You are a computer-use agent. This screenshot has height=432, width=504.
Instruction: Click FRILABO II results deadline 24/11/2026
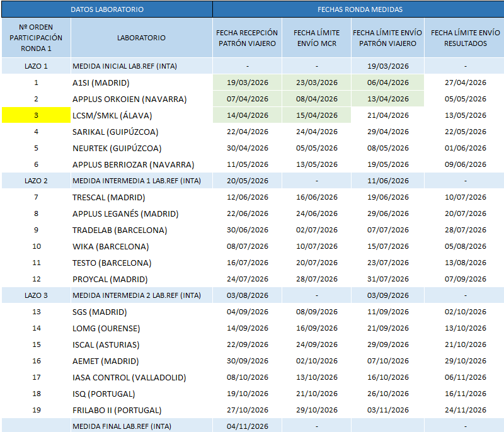[465, 410]
